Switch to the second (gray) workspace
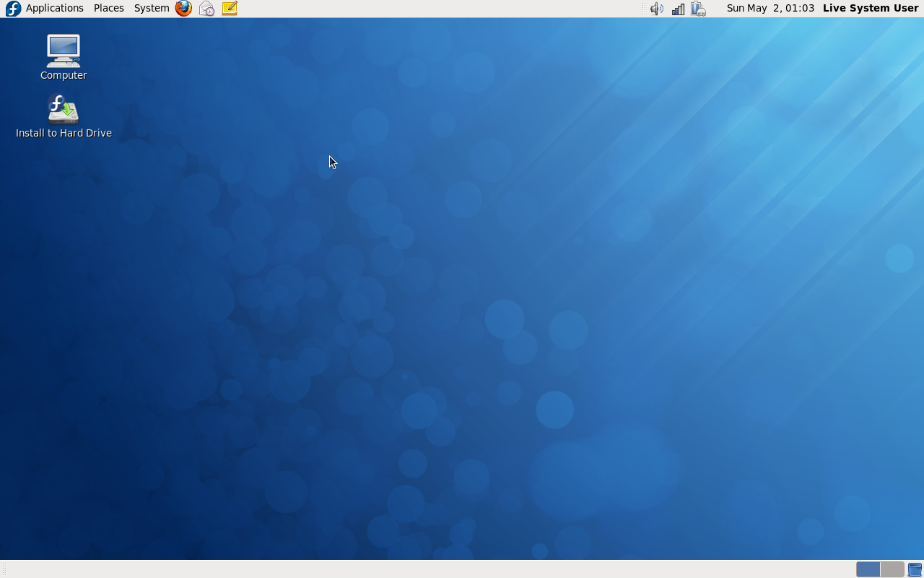The height and width of the screenshot is (578, 924). click(x=892, y=569)
